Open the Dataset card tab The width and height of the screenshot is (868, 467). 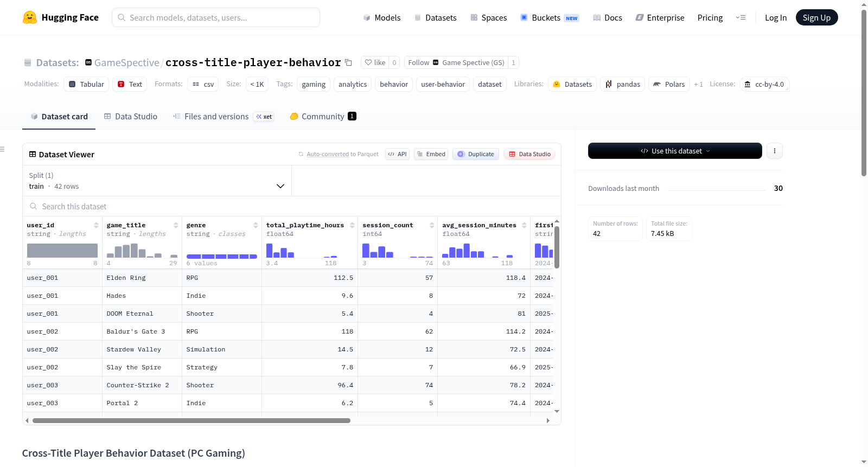tap(59, 117)
